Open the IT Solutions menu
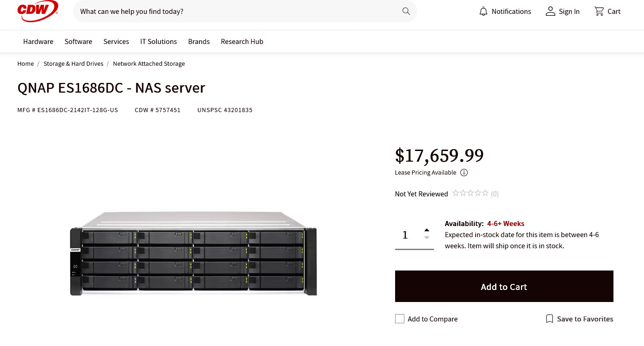 click(159, 41)
